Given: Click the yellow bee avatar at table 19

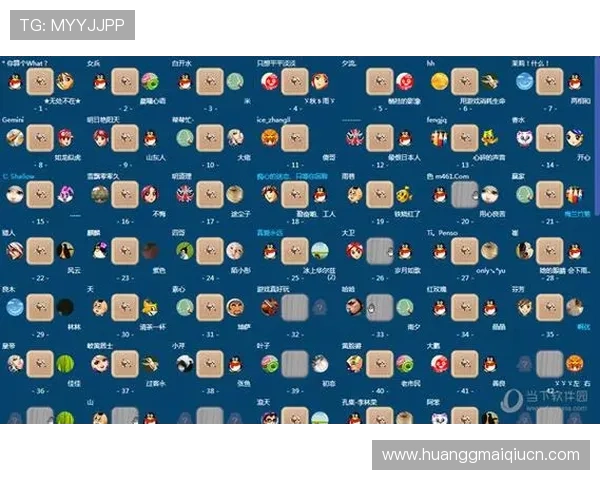Looking at the screenshot, I should click(404, 194).
